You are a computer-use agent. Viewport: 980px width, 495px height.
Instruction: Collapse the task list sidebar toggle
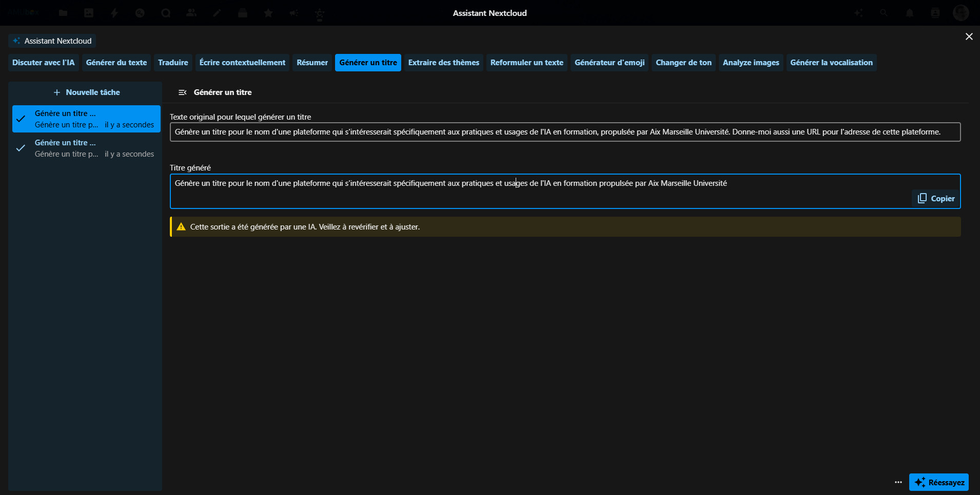[182, 92]
